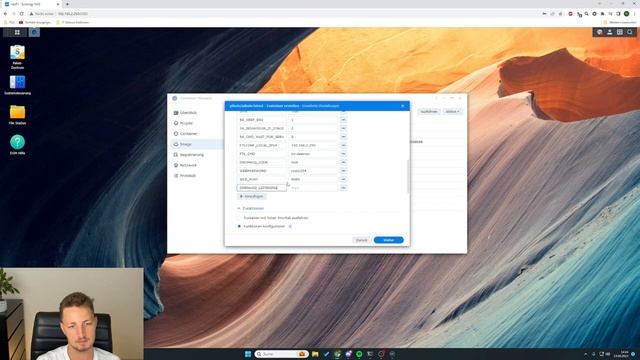This screenshot has height=360, width=640.
Task: Open the DSM main menu grid icon
Action: (x=17, y=32)
